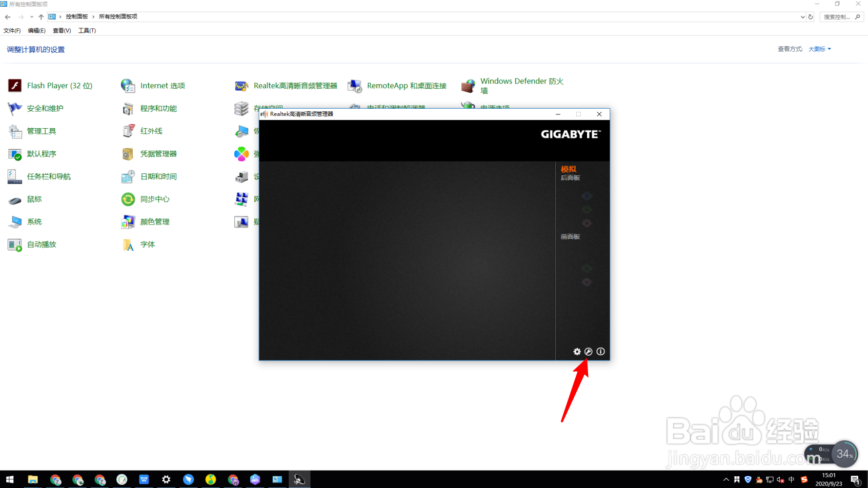
Task: Switch to the Realtek audio manager taskbar button
Action: pyautogui.click(x=299, y=479)
